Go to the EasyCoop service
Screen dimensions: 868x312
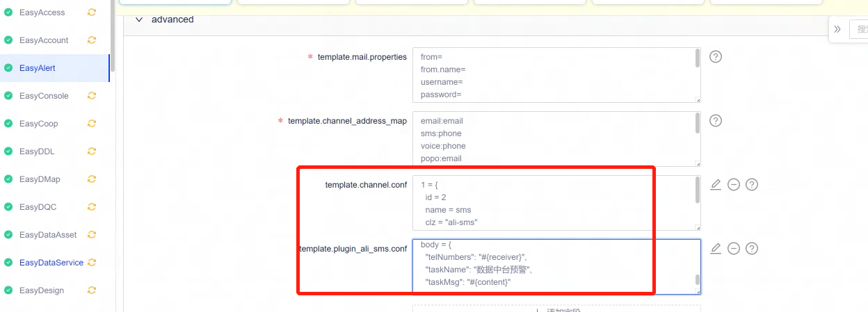click(x=38, y=124)
